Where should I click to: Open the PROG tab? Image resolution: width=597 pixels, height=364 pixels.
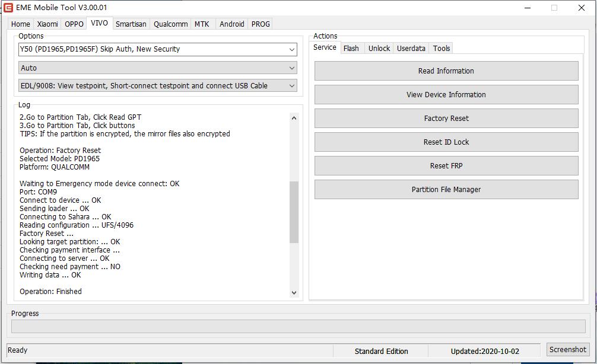pyautogui.click(x=261, y=24)
